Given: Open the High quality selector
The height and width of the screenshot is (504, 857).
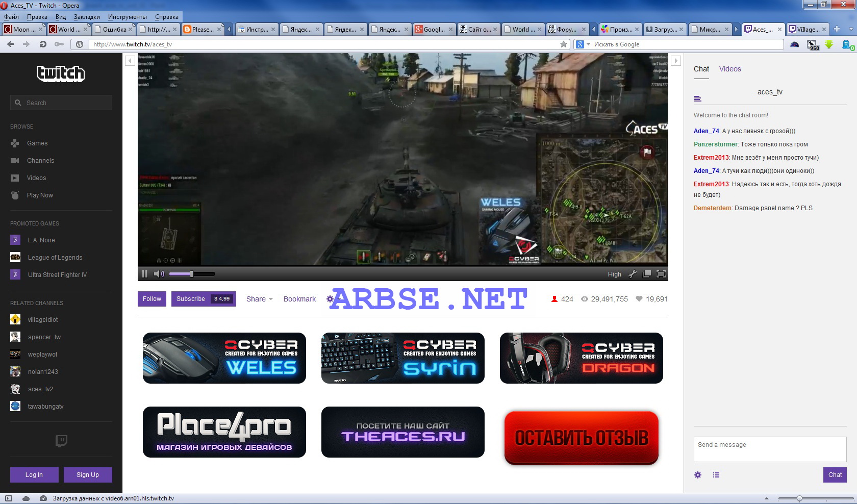Looking at the screenshot, I should (614, 274).
